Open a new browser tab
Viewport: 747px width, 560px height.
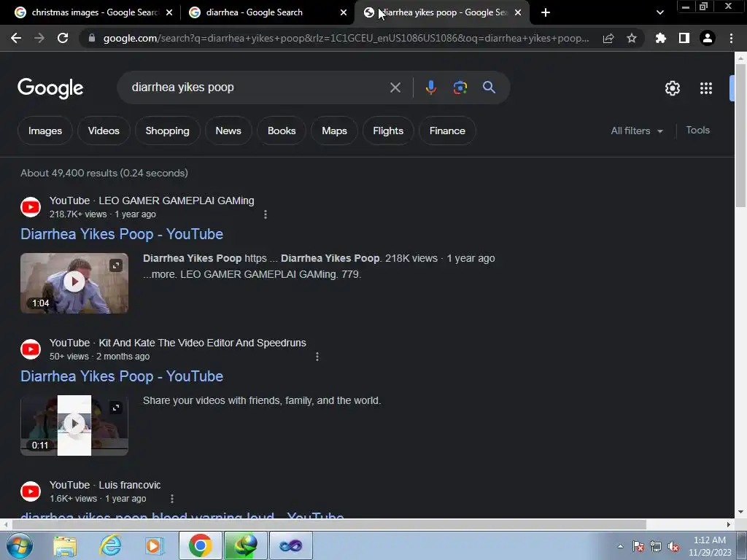[x=546, y=13]
